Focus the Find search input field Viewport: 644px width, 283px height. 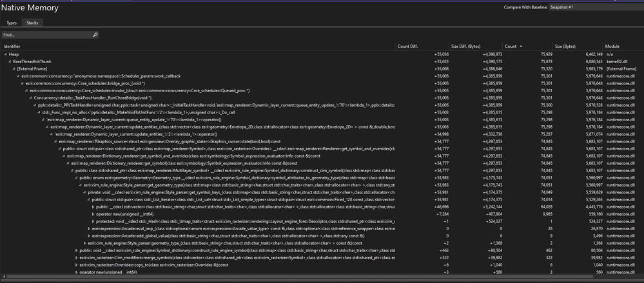click(47, 35)
